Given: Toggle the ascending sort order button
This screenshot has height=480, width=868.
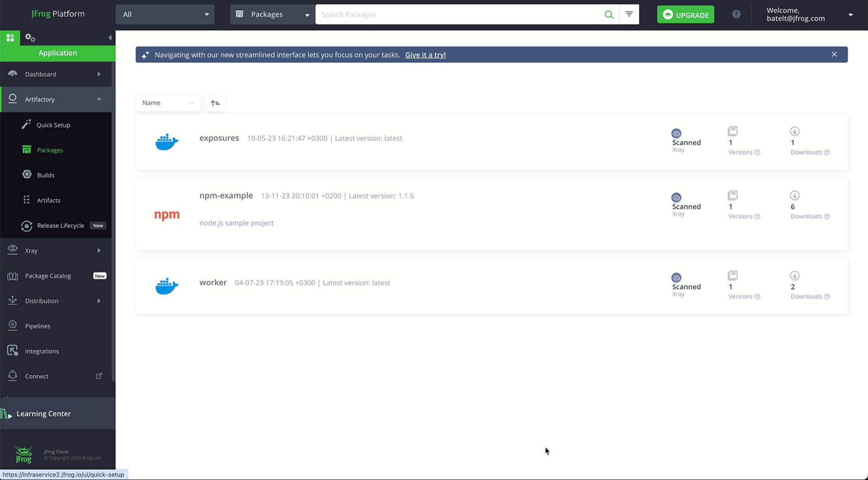Looking at the screenshot, I should click(x=215, y=103).
